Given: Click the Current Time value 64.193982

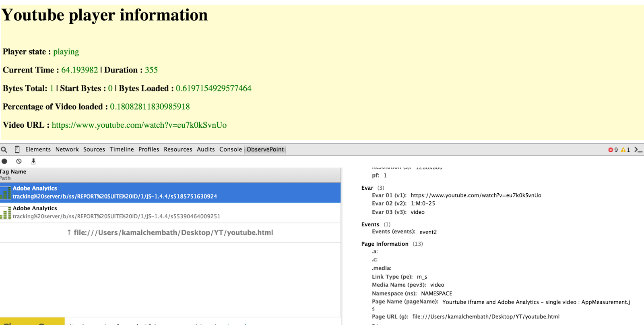Looking at the screenshot, I should (x=80, y=70).
